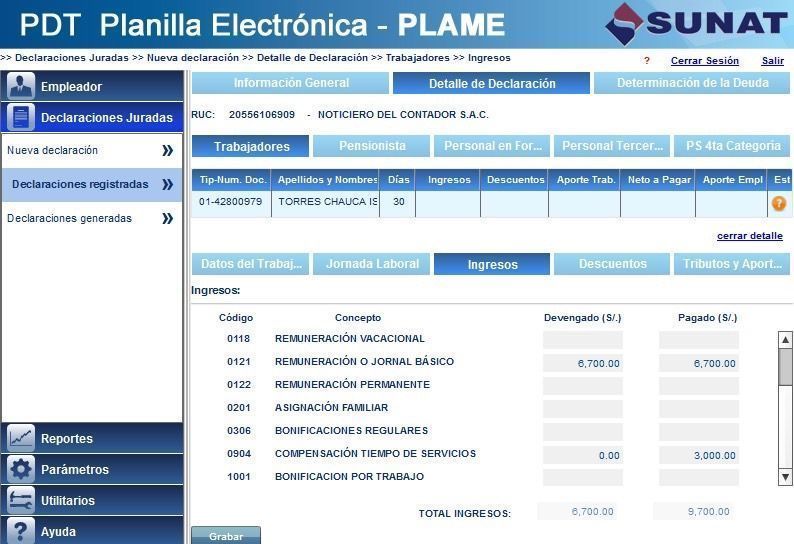Click the TORRES CHAUCA worker name cell
Viewport: 794px width, 544px height.
click(325, 204)
